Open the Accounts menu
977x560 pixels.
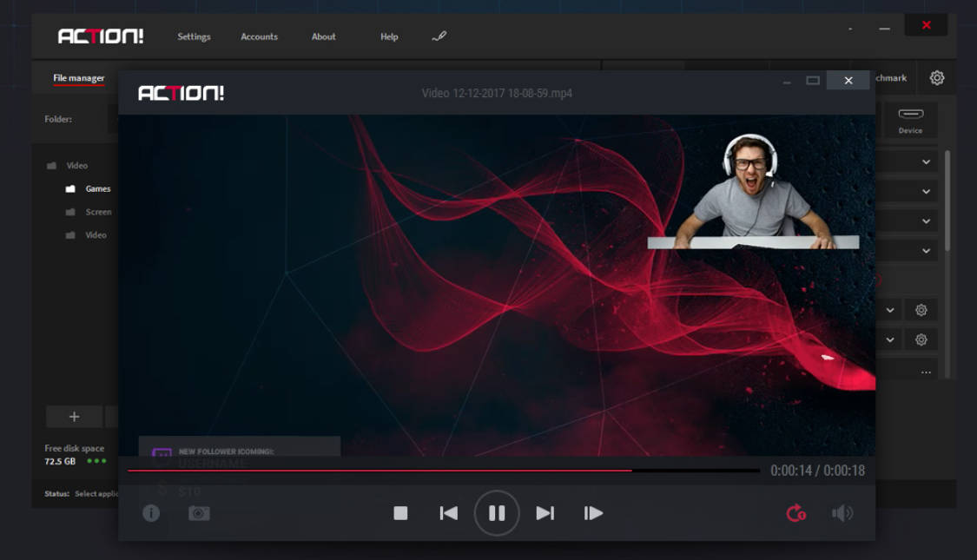point(259,36)
